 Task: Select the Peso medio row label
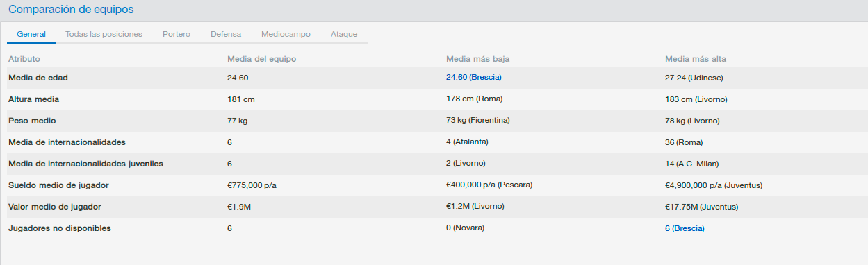pos(32,121)
